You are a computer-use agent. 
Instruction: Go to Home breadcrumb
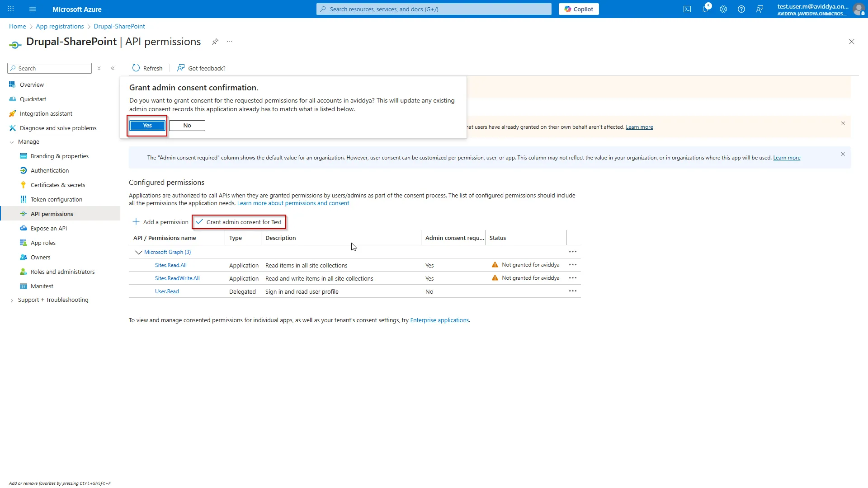pos(17,26)
